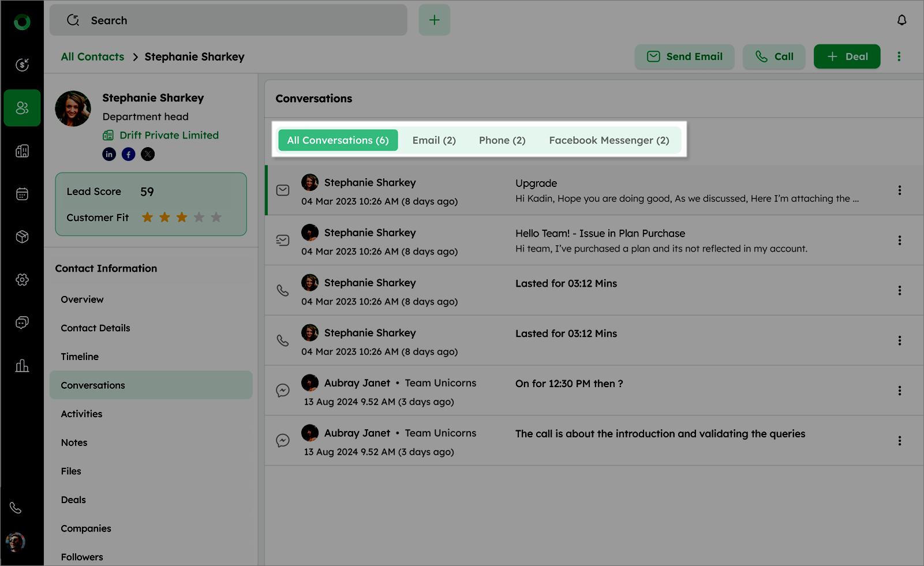The width and height of the screenshot is (924, 566).
Task: Switch to the Email (2) tab
Action: pos(434,140)
